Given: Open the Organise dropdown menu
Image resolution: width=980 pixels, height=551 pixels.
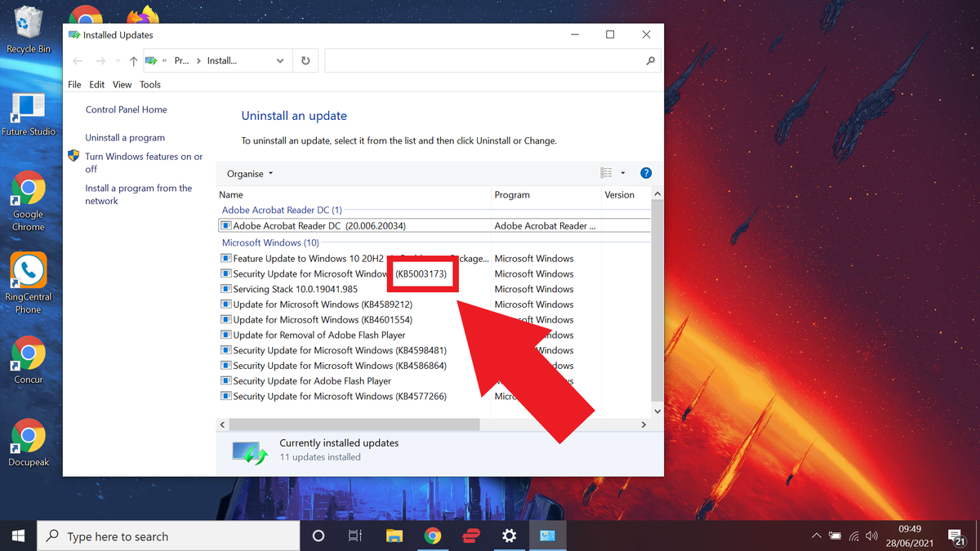Looking at the screenshot, I should point(247,173).
